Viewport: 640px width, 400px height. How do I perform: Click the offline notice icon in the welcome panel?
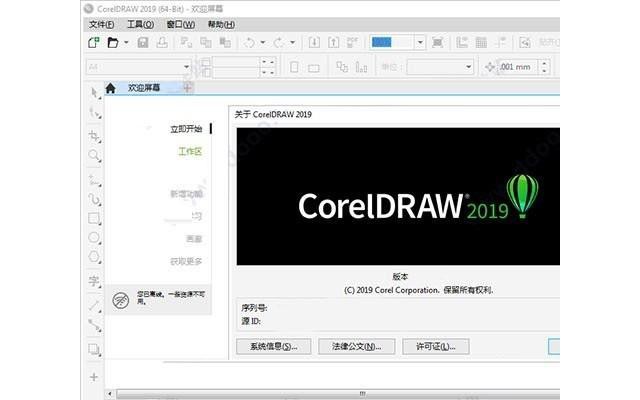click(120, 300)
